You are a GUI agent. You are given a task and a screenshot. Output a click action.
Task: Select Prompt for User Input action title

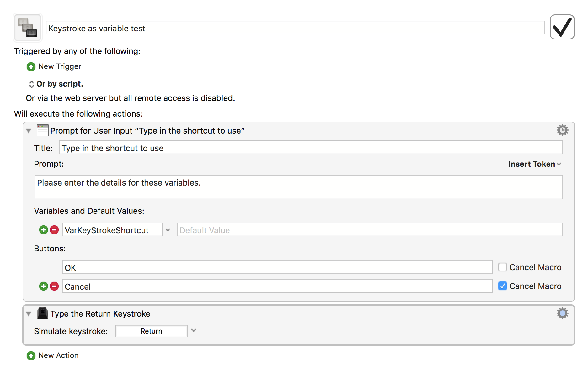click(147, 131)
